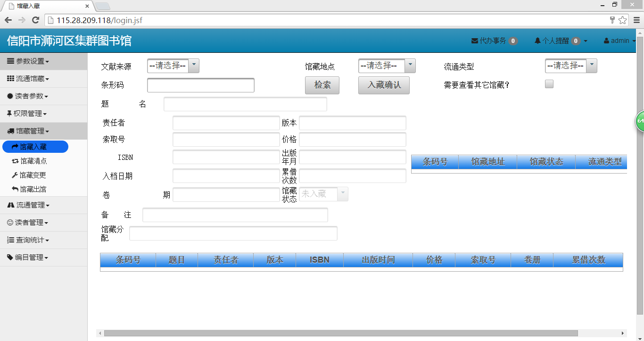Click the envelope icon beside 代办事务

coord(475,41)
